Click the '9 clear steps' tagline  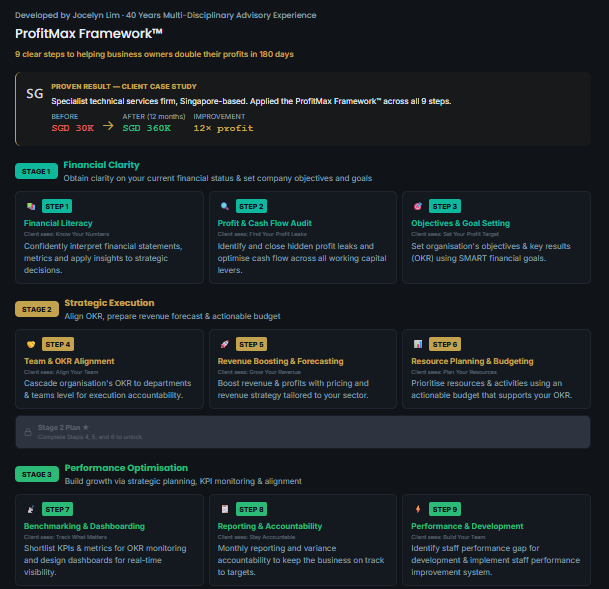[154, 54]
